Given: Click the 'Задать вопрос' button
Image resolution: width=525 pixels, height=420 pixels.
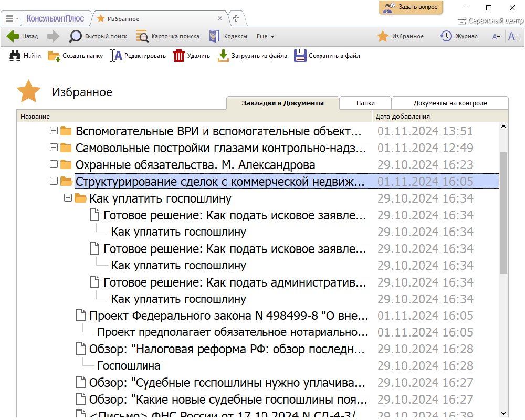Looking at the screenshot, I should (x=411, y=7).
